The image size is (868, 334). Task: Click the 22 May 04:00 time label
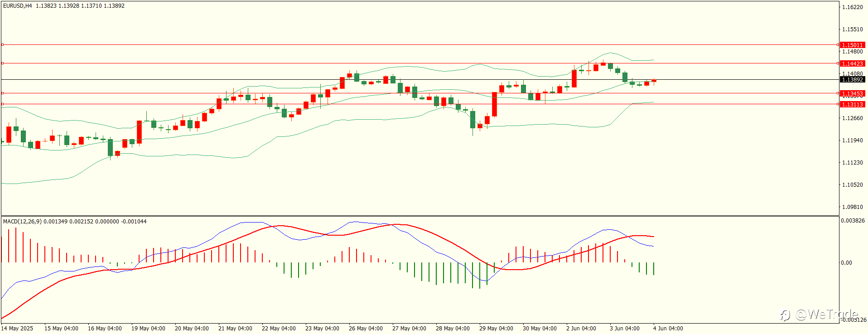pos(279,329)
